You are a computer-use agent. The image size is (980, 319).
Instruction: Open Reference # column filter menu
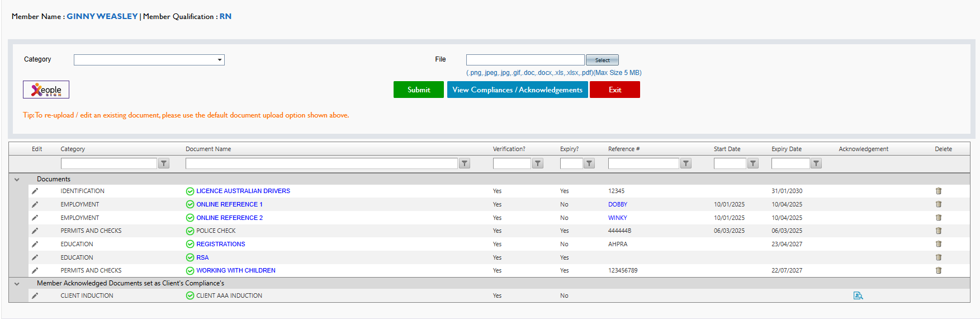pos(686,163)
